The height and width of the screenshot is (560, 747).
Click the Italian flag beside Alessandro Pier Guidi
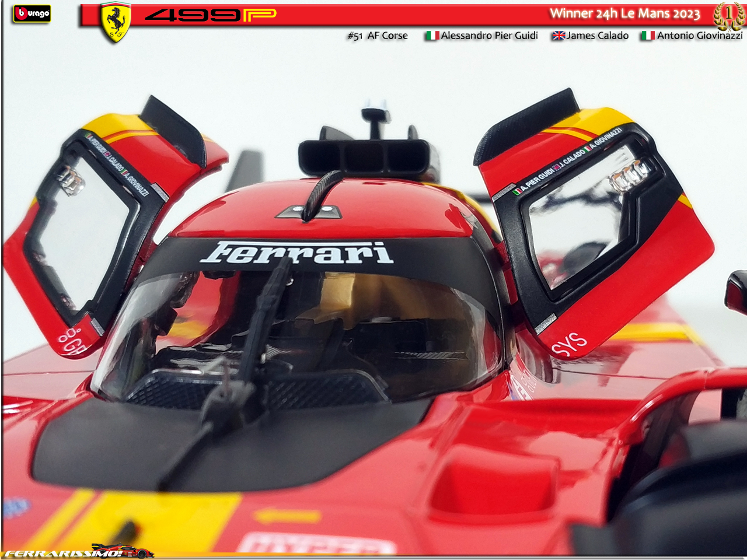point(432,36)
